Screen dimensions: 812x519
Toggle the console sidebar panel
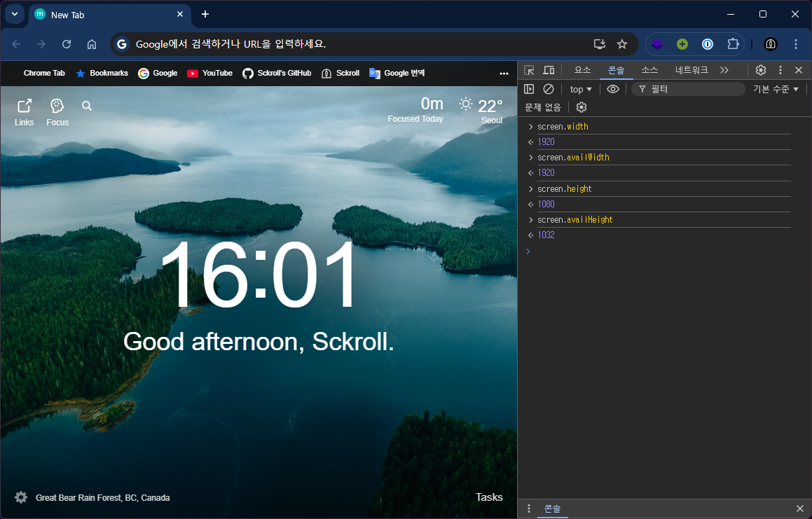click(x=530, y=89)
